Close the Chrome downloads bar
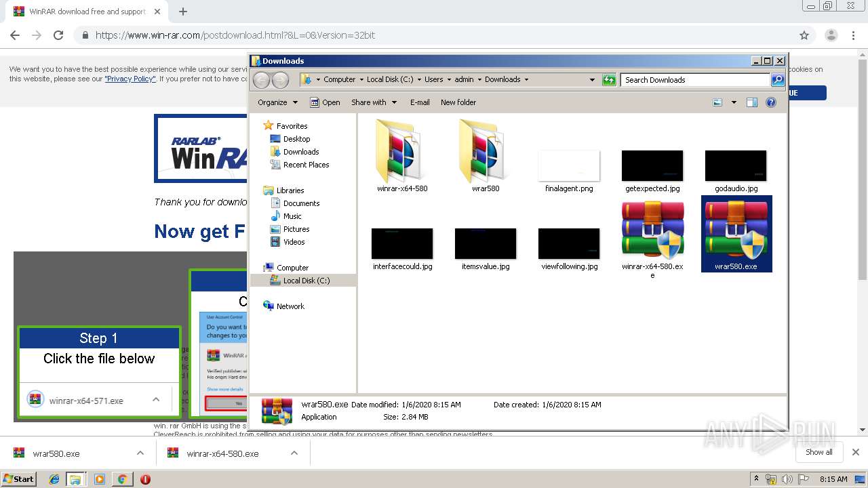The width and height of the screenshot is (868, 488). [x=856, y=452]
